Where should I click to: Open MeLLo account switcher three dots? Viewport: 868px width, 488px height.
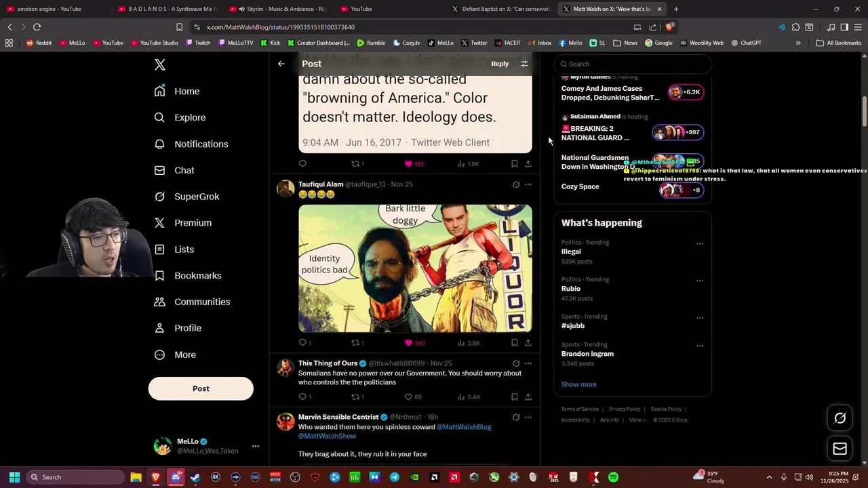pos(255,446)
